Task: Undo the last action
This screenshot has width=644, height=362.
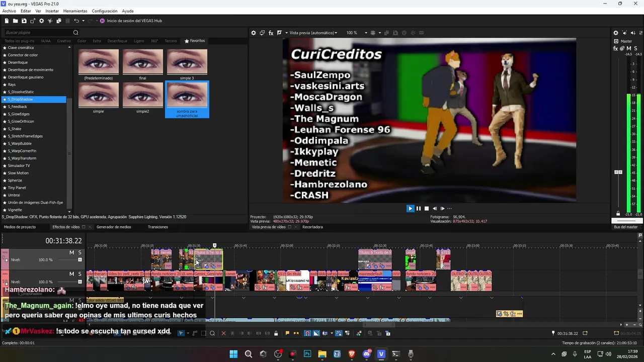Action: tap(76, 21)
